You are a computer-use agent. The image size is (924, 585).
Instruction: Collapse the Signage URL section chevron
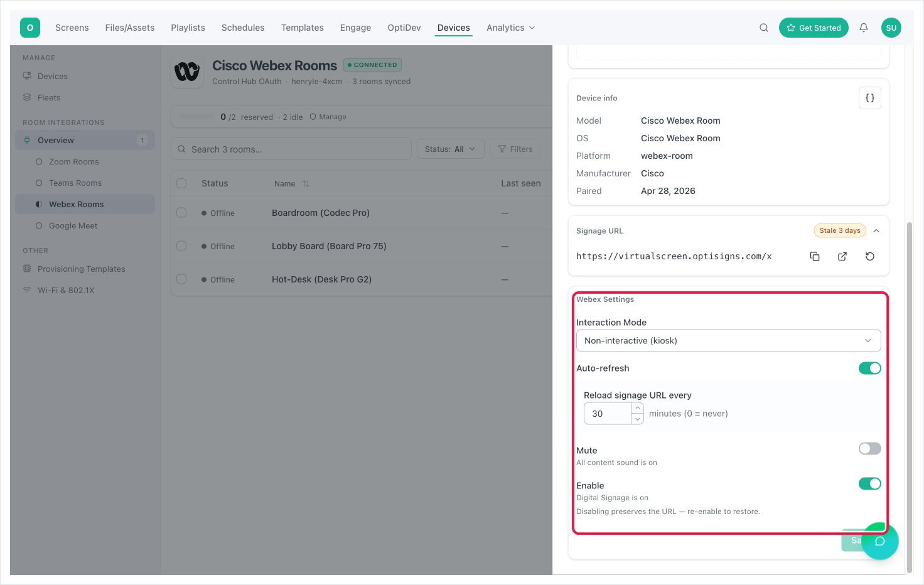[876, 230]
